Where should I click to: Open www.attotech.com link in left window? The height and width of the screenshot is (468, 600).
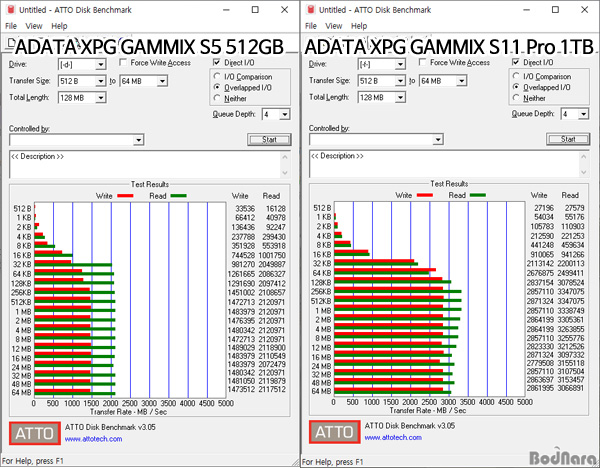tap(93, 439)
